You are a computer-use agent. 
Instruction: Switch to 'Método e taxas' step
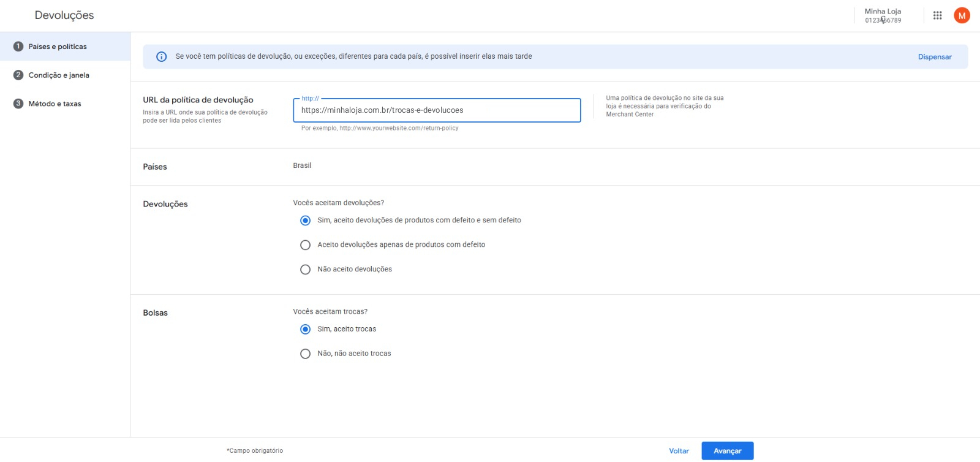(55, 104)
